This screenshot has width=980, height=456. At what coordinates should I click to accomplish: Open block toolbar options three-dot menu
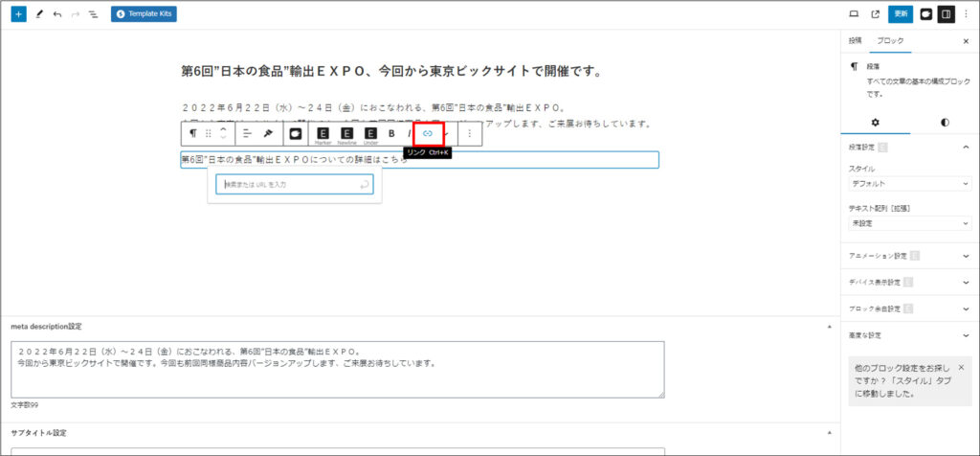pyautogui.click(x=469, y=133)
